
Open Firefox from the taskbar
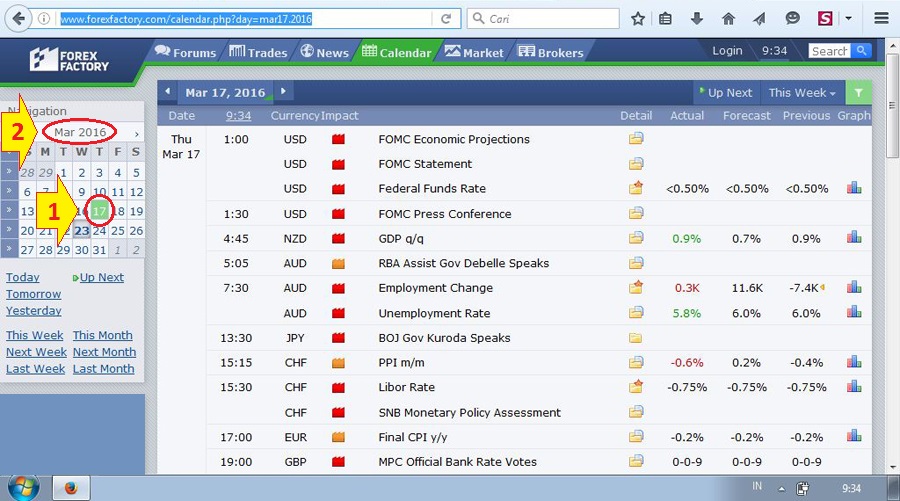(x=71, y=488)
